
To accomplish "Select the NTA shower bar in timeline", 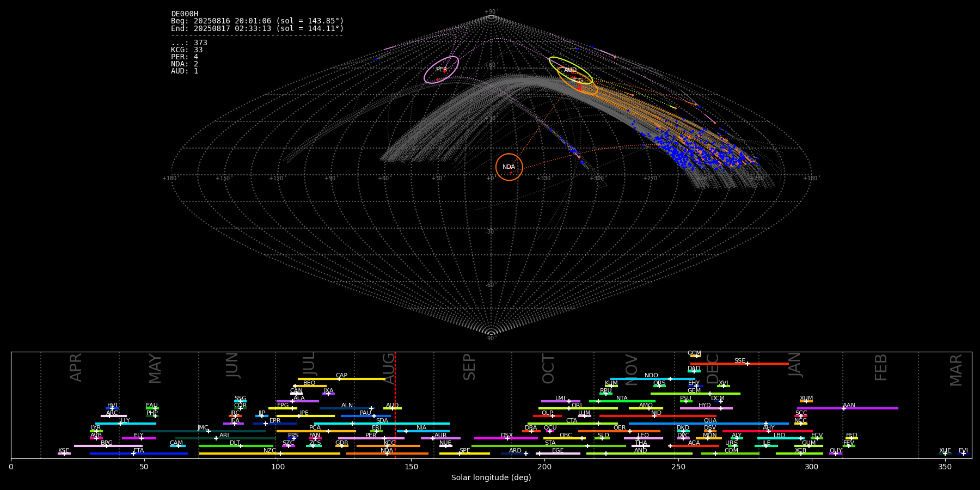I will [622, 401].
